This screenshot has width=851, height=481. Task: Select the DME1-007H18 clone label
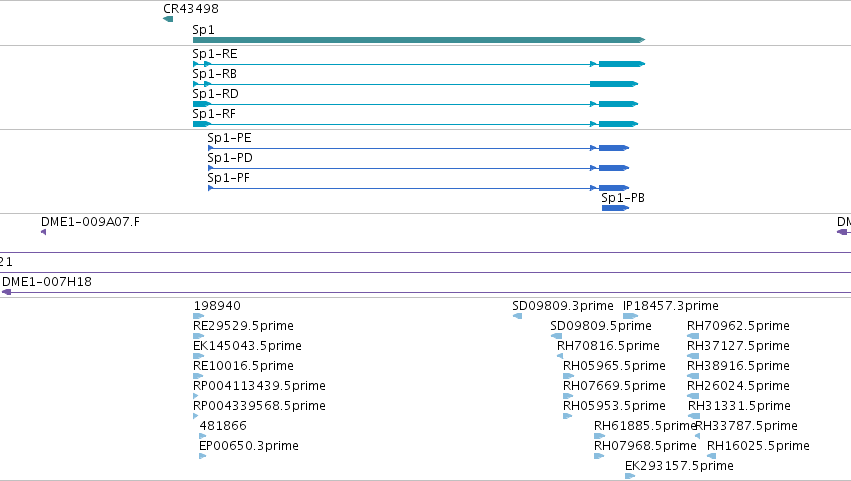pyautogui.click(x=47, y=282)
